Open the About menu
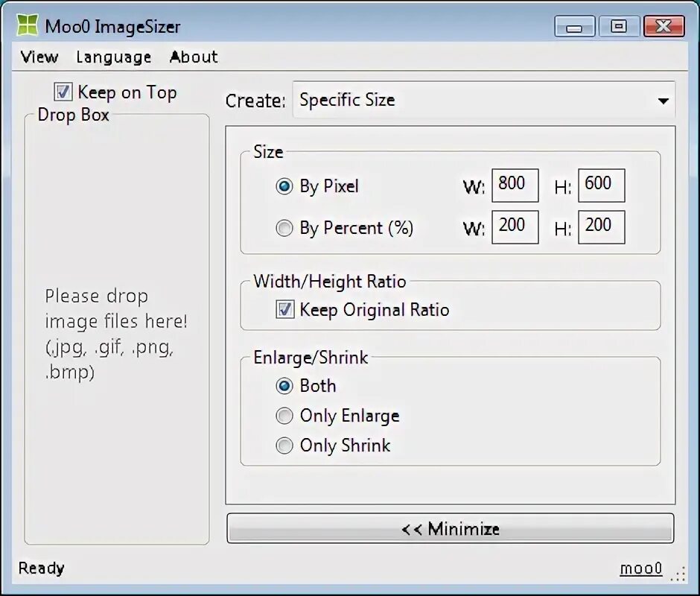 click(194, 57)
